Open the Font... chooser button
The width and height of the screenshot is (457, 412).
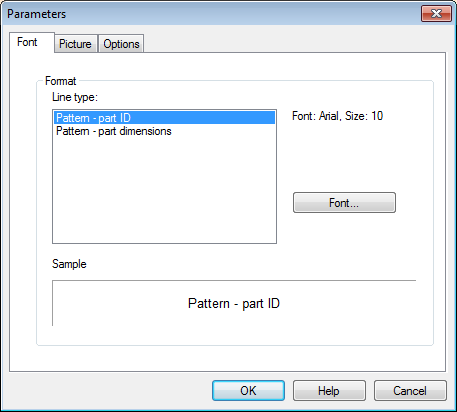pos(344,202)
